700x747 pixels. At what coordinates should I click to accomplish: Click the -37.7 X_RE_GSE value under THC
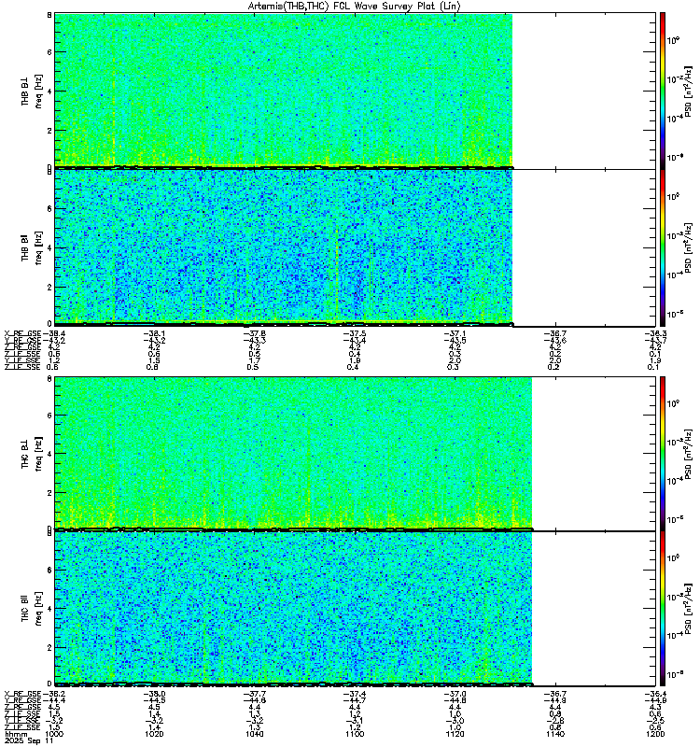pos(254,694)
